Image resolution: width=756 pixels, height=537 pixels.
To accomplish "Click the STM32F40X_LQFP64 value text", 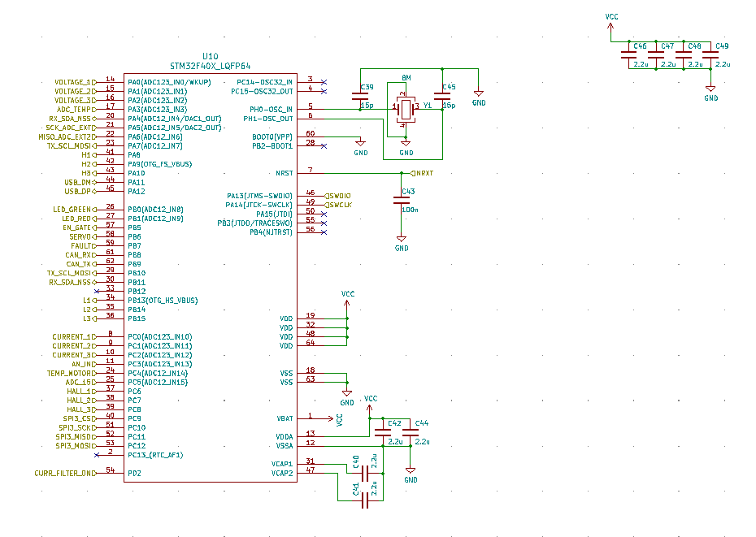I will [x=211, y=66].
